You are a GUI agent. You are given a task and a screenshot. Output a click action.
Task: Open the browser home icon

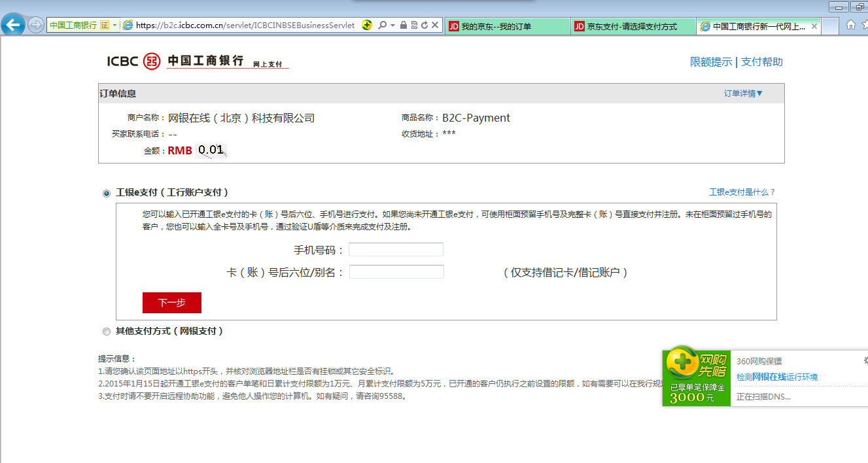pos(851,26)
